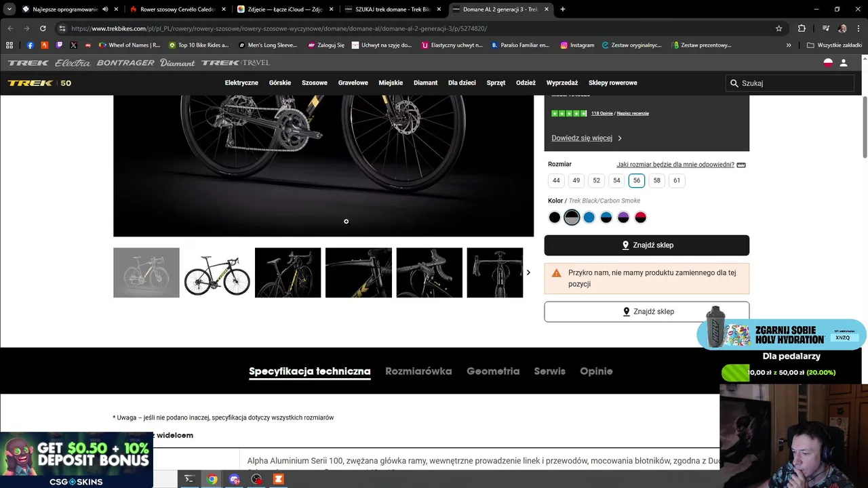868x488 pixels.
Task: Open Trek Travel brand logo link
Action: 235,62
